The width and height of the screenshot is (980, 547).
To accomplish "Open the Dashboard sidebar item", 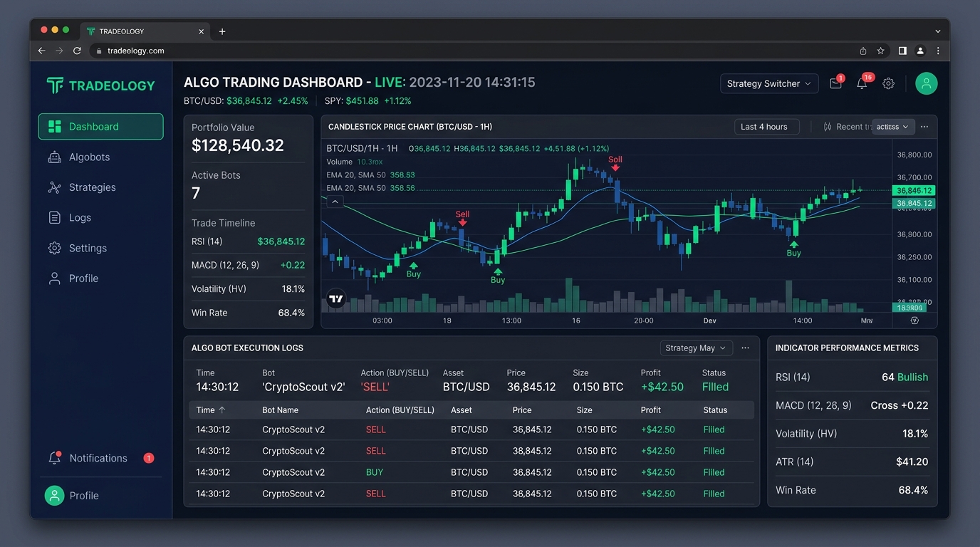I will tap(100, 127).
